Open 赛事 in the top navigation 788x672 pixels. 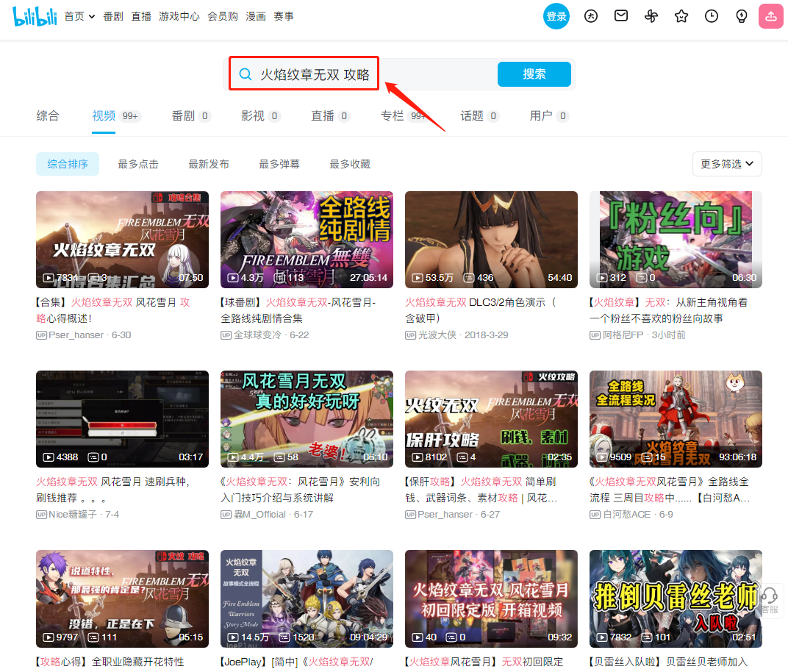(284, 17)
